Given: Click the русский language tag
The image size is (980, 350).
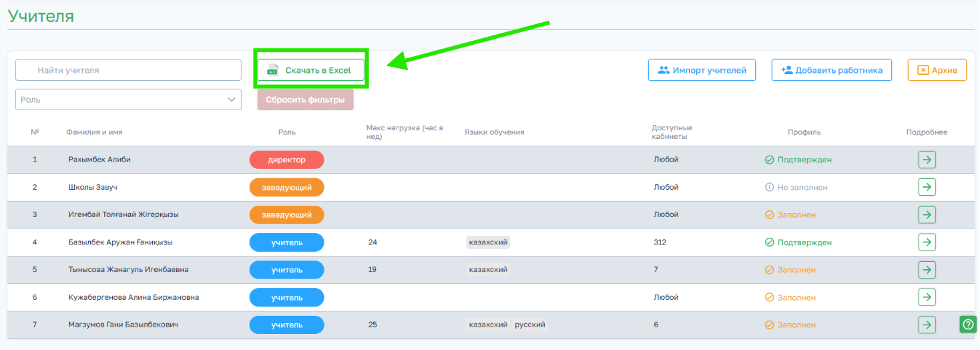Looking at the screenshot, I should pos(530,325).
